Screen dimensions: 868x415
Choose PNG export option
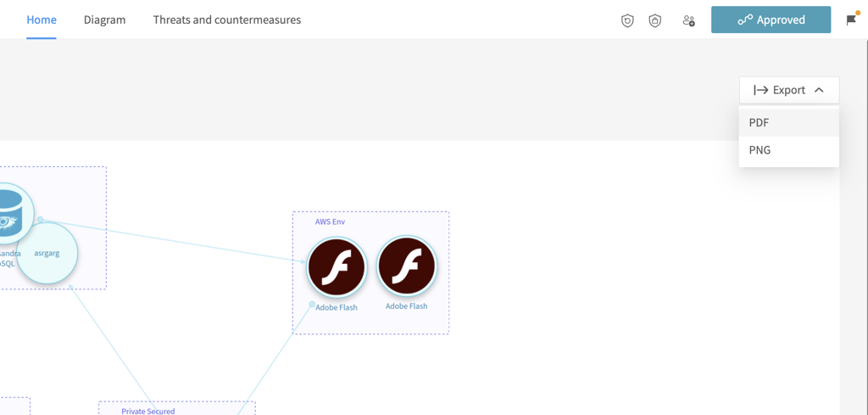coord(789,150)
